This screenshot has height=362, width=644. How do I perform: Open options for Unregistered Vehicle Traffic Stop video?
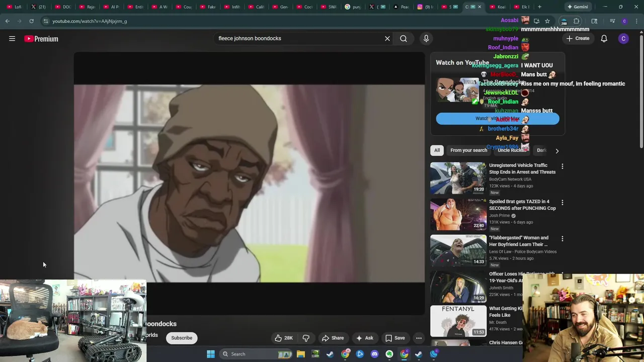click(x=562, y=166)
